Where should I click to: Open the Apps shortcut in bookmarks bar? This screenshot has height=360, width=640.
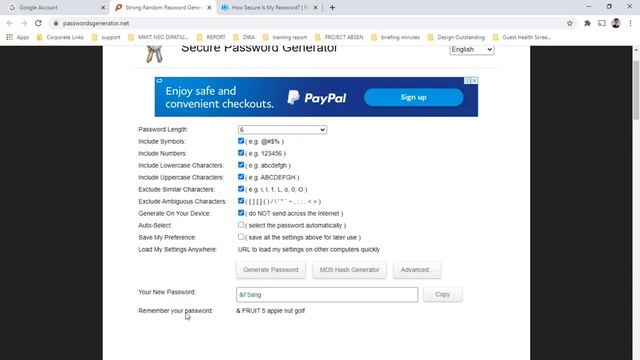tap(18, 37)
